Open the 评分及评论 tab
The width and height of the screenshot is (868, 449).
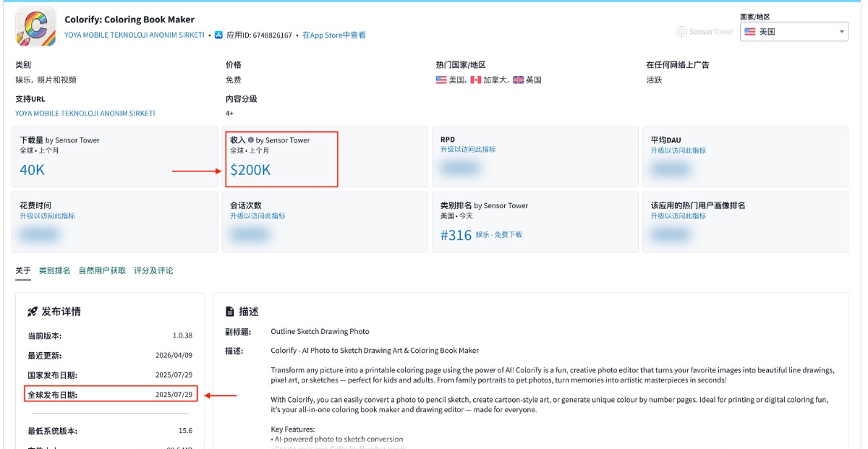(153, 270)
